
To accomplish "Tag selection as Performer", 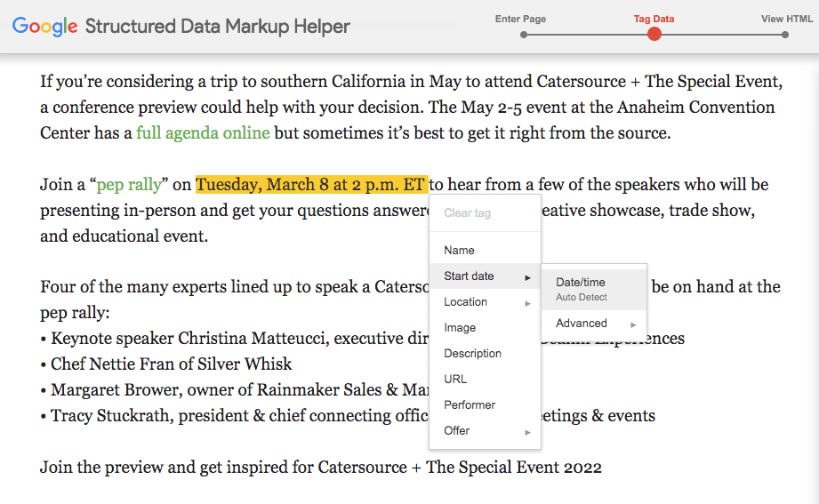I will (x=470, y=405).
